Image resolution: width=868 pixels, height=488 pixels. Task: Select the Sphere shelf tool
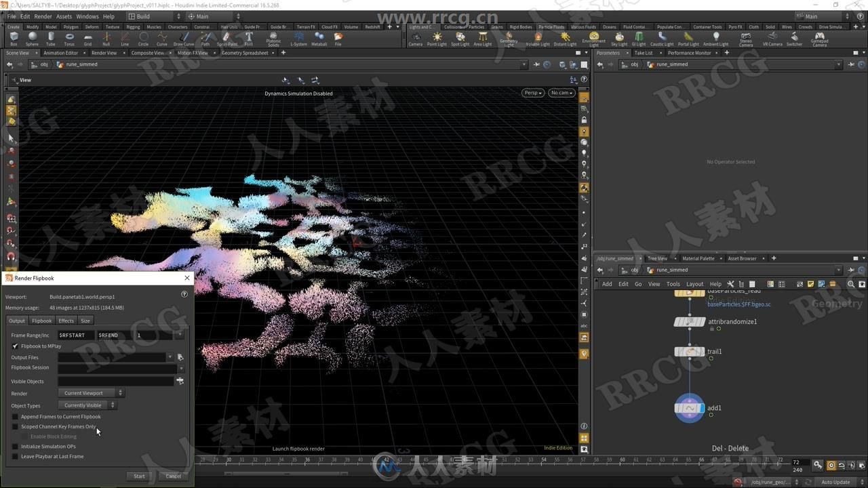click(x=32, y=39)
